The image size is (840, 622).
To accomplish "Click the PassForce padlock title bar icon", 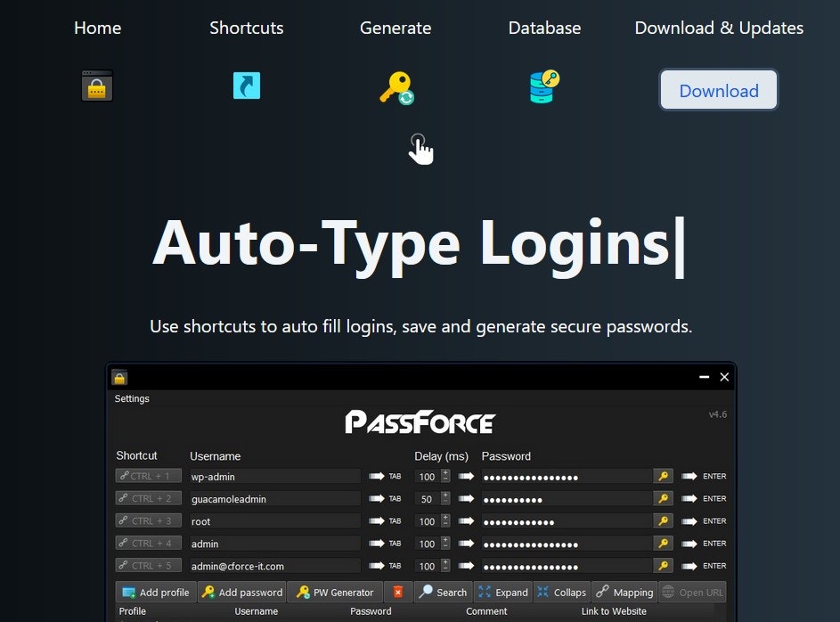I will click(119, 378).
